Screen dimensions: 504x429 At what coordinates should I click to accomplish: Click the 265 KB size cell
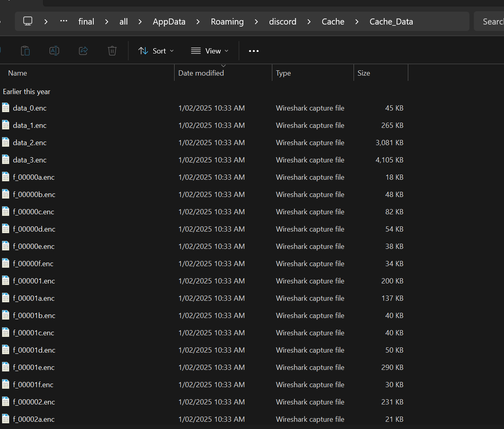click(x=392, y=125)
